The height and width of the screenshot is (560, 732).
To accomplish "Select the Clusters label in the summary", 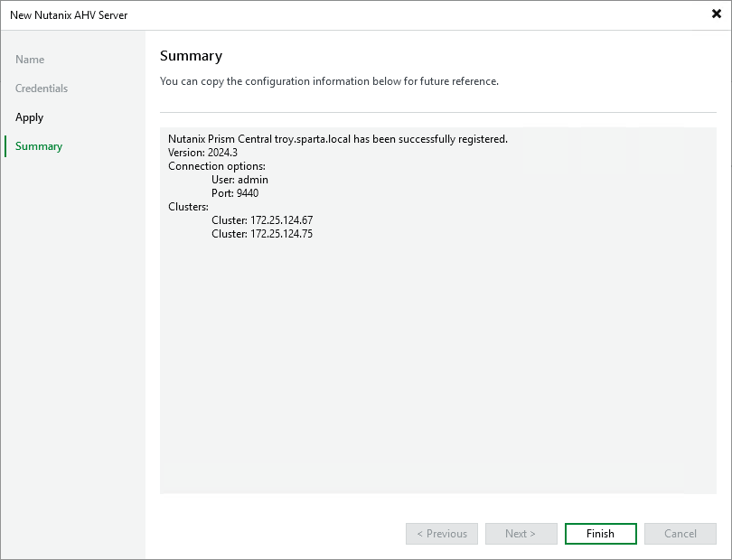I will pos(187,206).
